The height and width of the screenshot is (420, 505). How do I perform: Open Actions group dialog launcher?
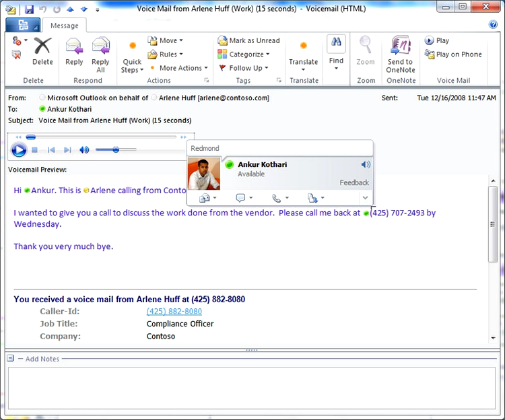[207, 81]
